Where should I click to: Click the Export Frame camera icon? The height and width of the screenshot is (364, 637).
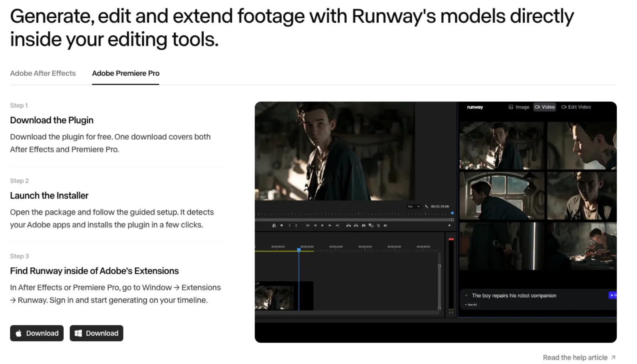363,226
